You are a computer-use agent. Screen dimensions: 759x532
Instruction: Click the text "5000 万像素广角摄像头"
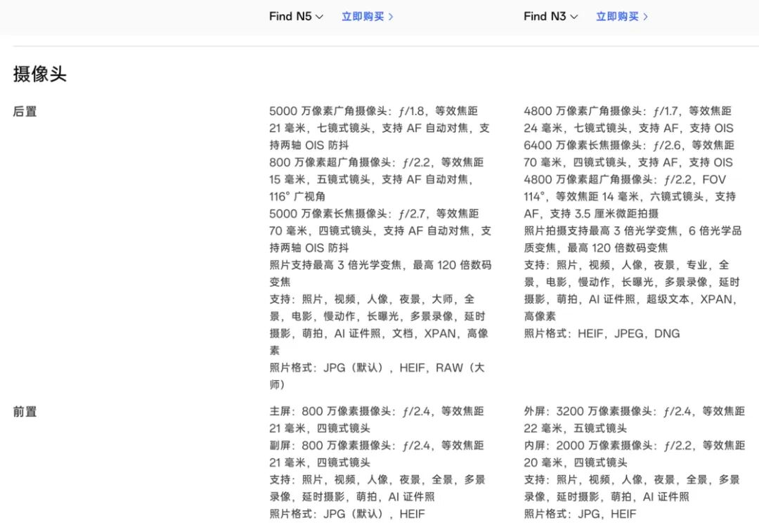click(328, 111)
